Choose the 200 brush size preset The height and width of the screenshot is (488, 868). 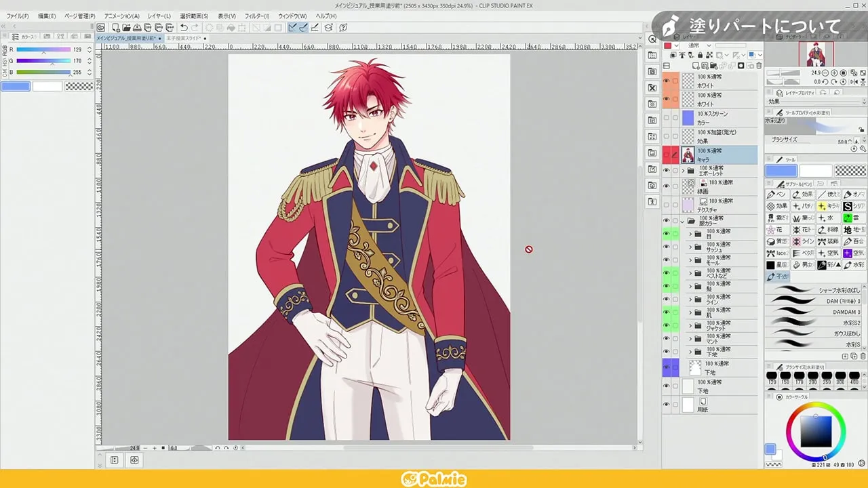pos(812,378)
